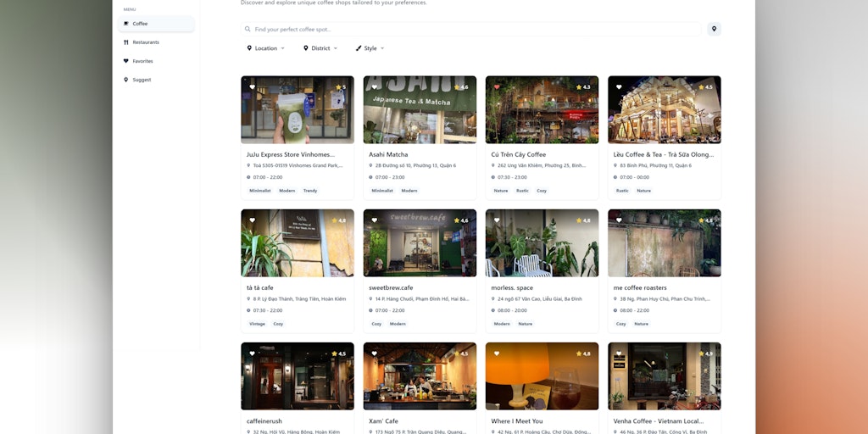868x434 pixels.
Task: Toggle favorite heart on morless. space
Action: 497,220
